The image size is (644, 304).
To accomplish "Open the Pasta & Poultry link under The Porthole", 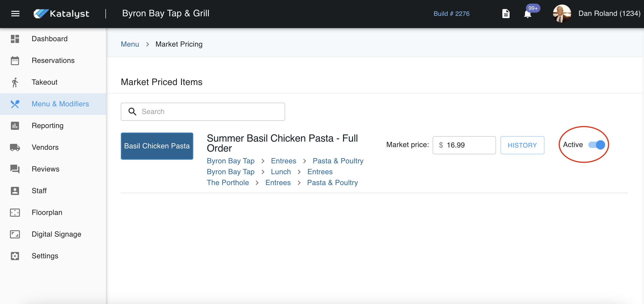I will (332, 183).
